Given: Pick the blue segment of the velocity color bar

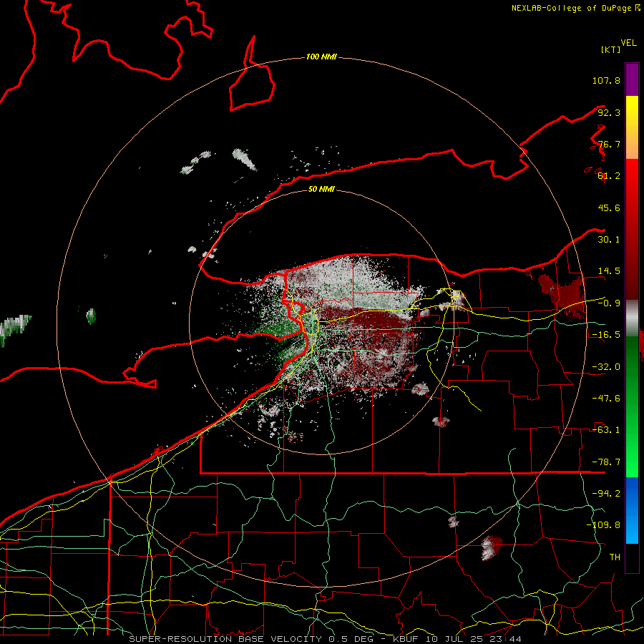Looking at the screenshot, I should pyautogui.click(x=632, y=510).
